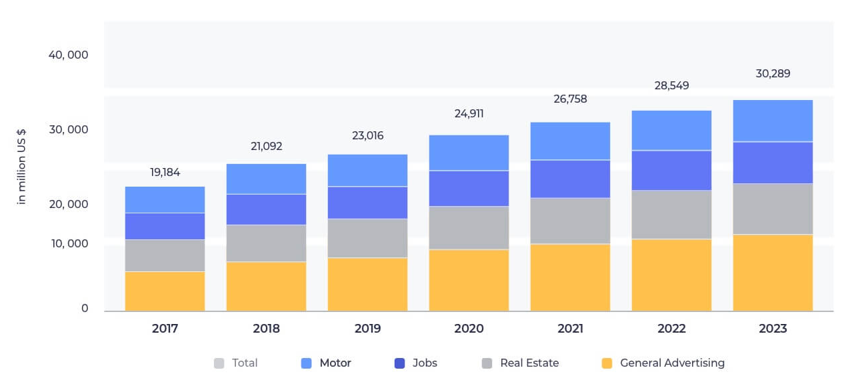
Task: Click the 20,000 y-axis tick label
Action: [x=68, y=204]
